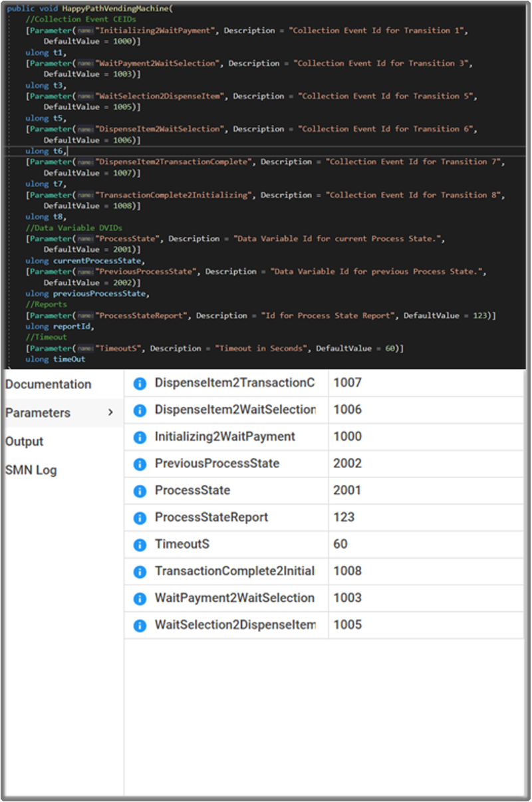Image resolution: width=532 pixels, height=802 pixels.
Task: Click info icon next to ProcessStateReport
Action: pyautogui.click(x=140, y=518)
